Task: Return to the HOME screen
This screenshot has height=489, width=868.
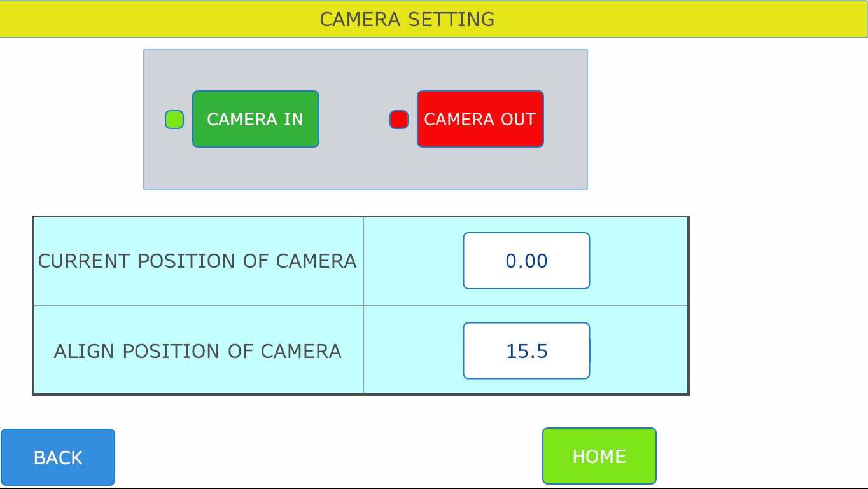Action: click(x=599, y=456)
